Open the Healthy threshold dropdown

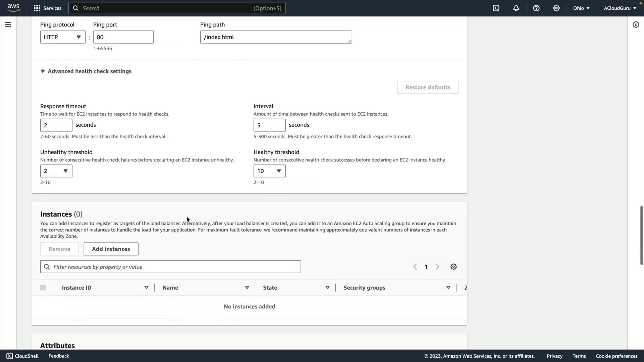(x=269, y=171)
